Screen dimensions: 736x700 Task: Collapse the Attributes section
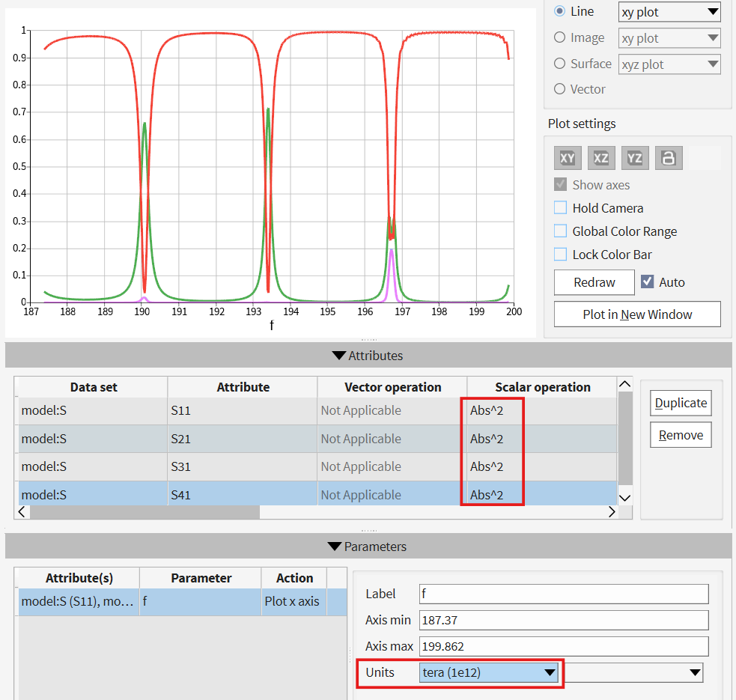(x=368, y=356)
